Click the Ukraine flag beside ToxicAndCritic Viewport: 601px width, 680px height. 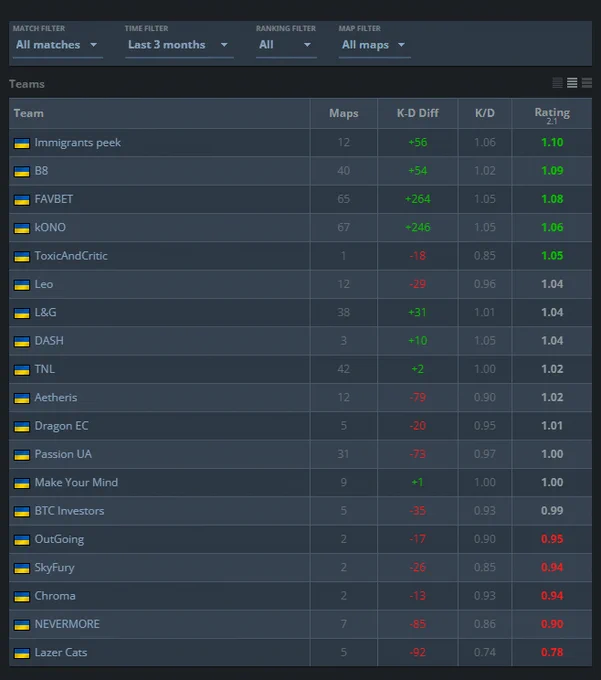click(x=22, y=256)
